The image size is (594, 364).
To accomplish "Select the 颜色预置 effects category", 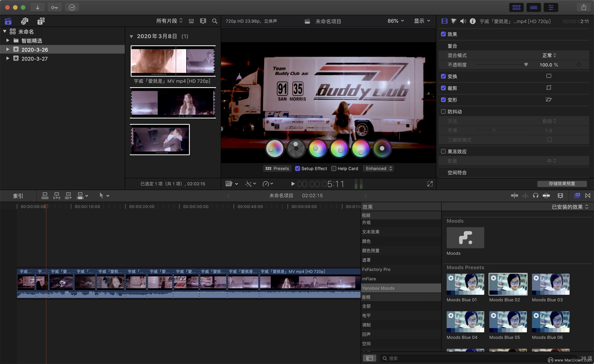I will pyautogui.click(x=401, y=251).
